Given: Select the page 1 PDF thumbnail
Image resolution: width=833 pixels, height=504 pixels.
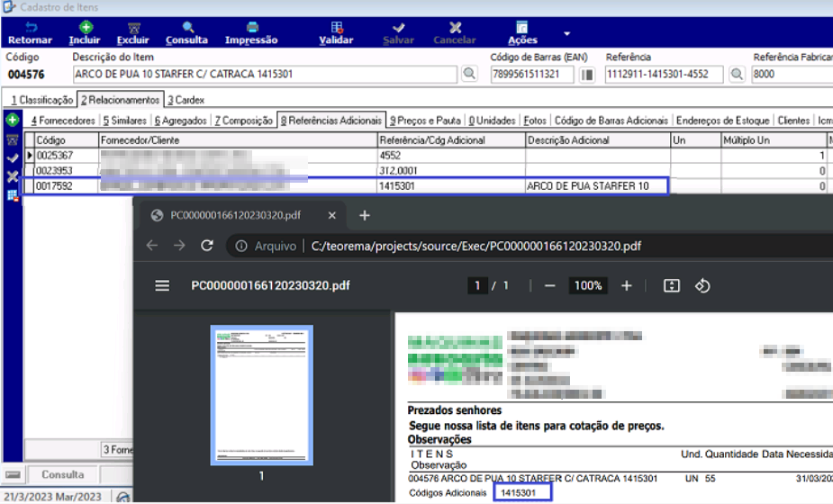Looking at the screenshot, I should tap(261, 395).
